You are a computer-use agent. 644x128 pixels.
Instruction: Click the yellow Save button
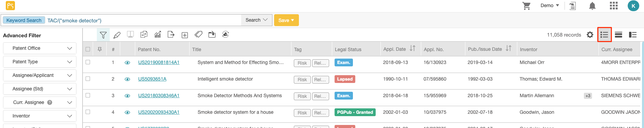click(286, 20)
